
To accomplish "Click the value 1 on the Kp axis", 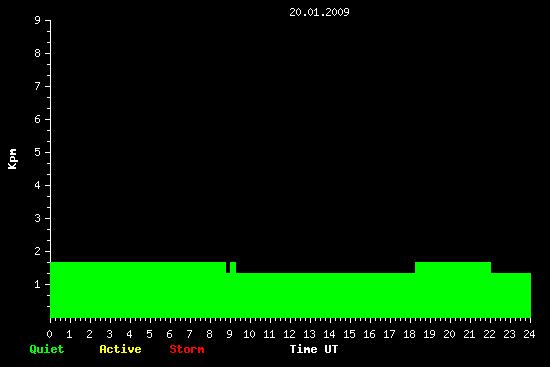I will (x=38, y=284).
